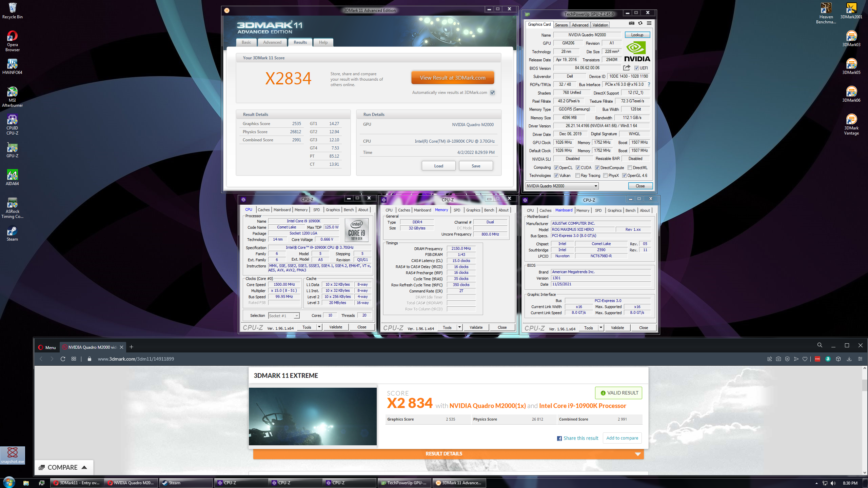Open the Windows Start button
The image size is (868, 488).
[9, 483]
